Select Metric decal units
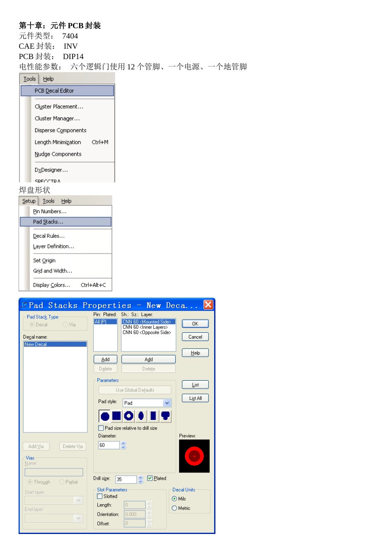392x555 pixels. (174, 508)
